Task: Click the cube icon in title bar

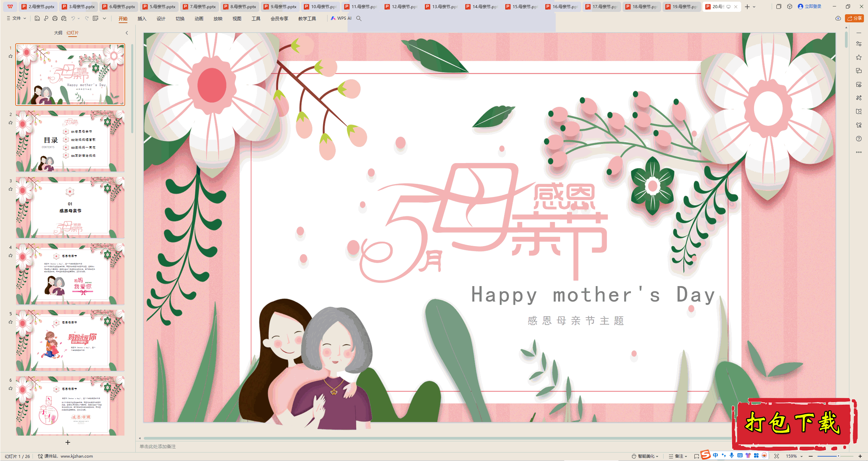Action: (x=790, y=6)
